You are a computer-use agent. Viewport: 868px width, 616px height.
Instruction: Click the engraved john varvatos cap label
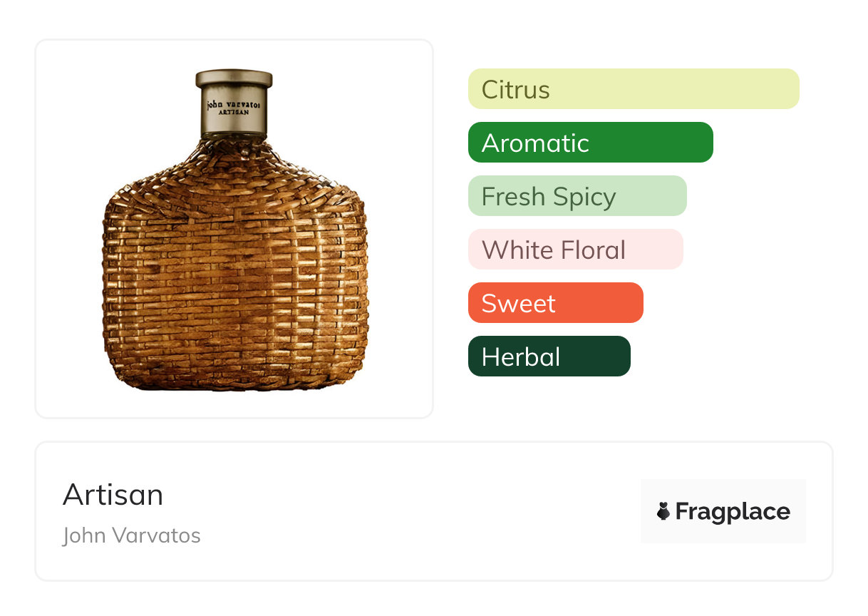pos(234,104)
